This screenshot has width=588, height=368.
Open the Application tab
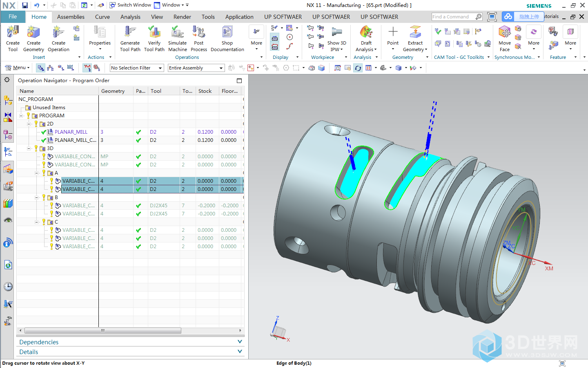[239, 17]
